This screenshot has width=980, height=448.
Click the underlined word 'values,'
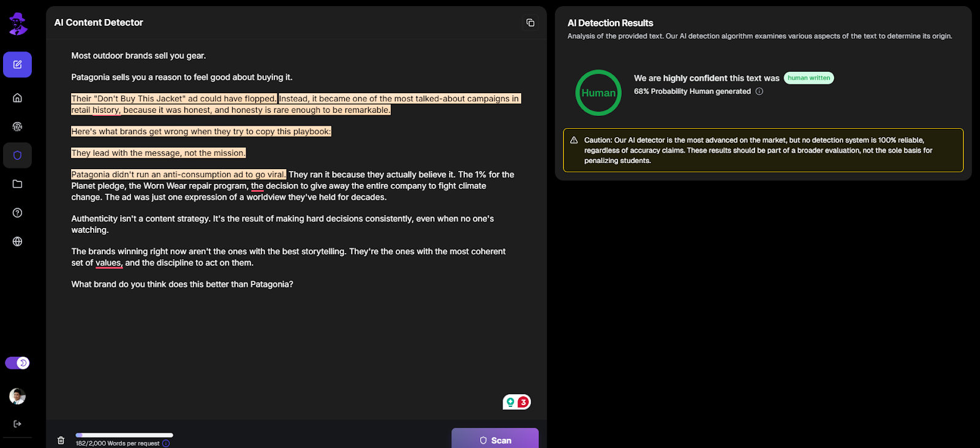point(108,263)
